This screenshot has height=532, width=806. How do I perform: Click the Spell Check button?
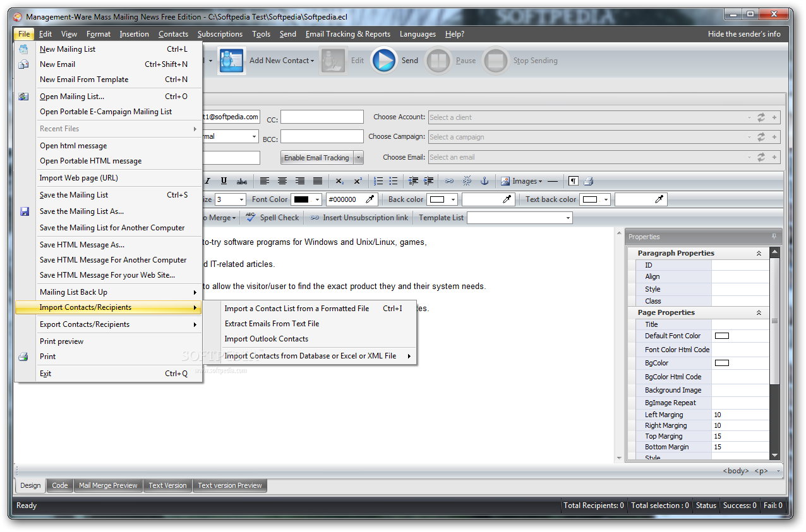tap(273, 218)
